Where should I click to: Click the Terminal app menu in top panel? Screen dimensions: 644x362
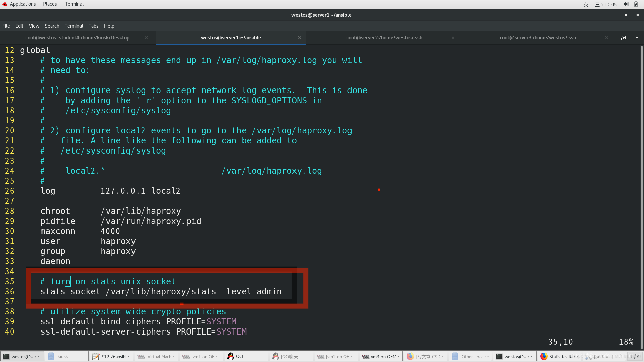coord(74,4)
